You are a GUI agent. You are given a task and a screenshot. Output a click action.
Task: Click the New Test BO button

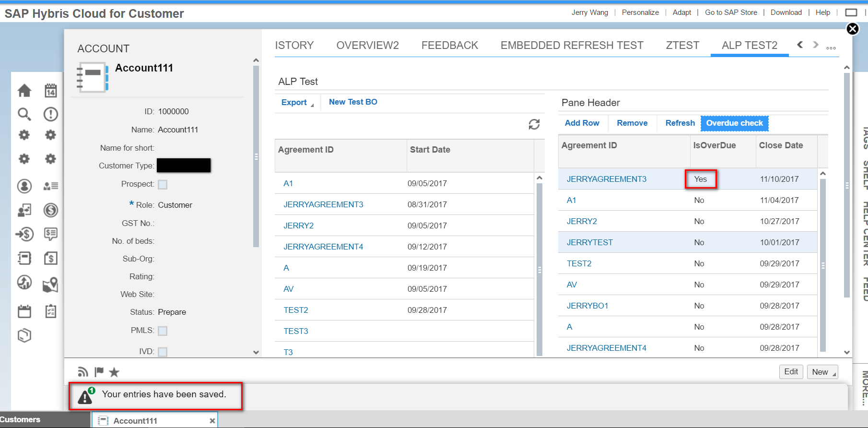tap(353, 102)
